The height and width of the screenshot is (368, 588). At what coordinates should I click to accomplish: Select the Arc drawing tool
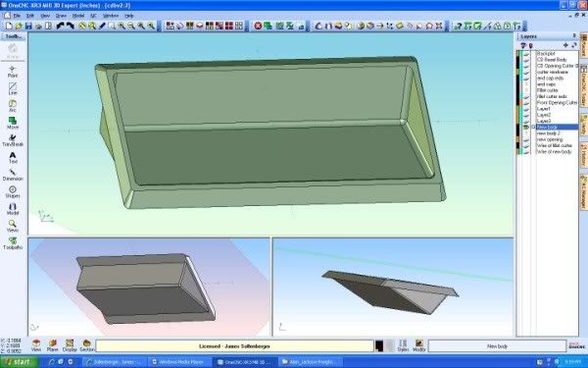13,106
